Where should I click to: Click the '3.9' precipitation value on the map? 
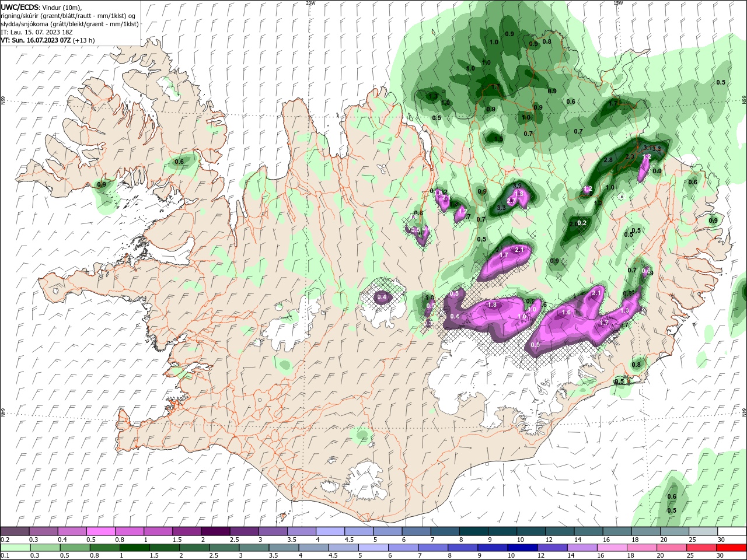[x=517, y=186]
